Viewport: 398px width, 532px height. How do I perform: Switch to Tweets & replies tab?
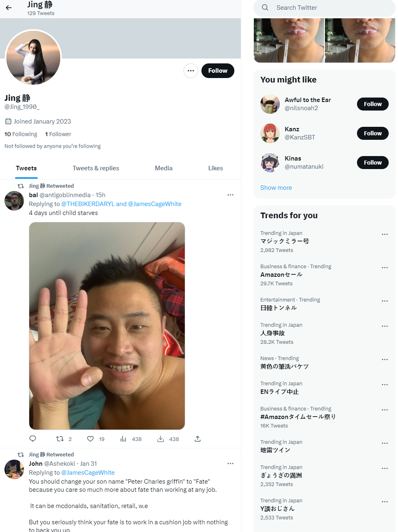[96, 168]
